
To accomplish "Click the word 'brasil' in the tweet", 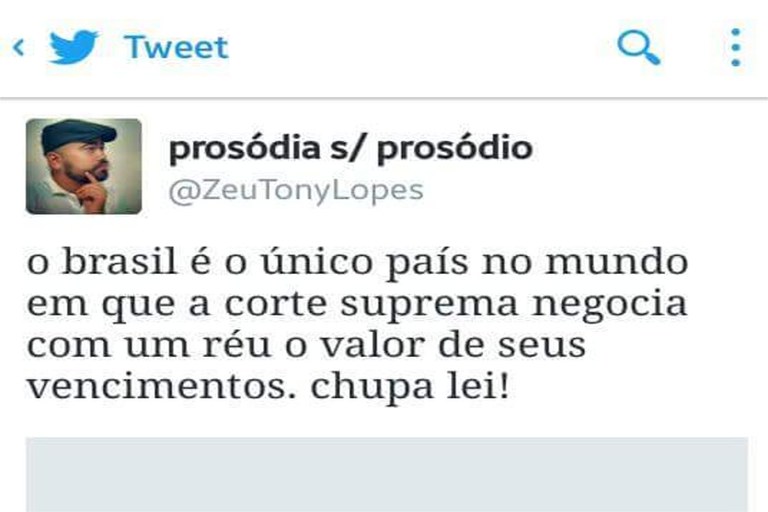I will pyautogui.click(x=119, y=261).
